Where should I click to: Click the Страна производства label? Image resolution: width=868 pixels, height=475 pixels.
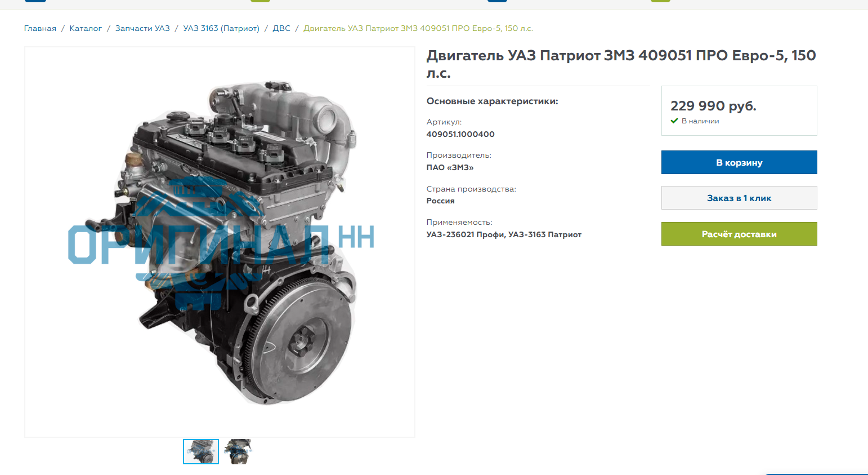[471, 189]
